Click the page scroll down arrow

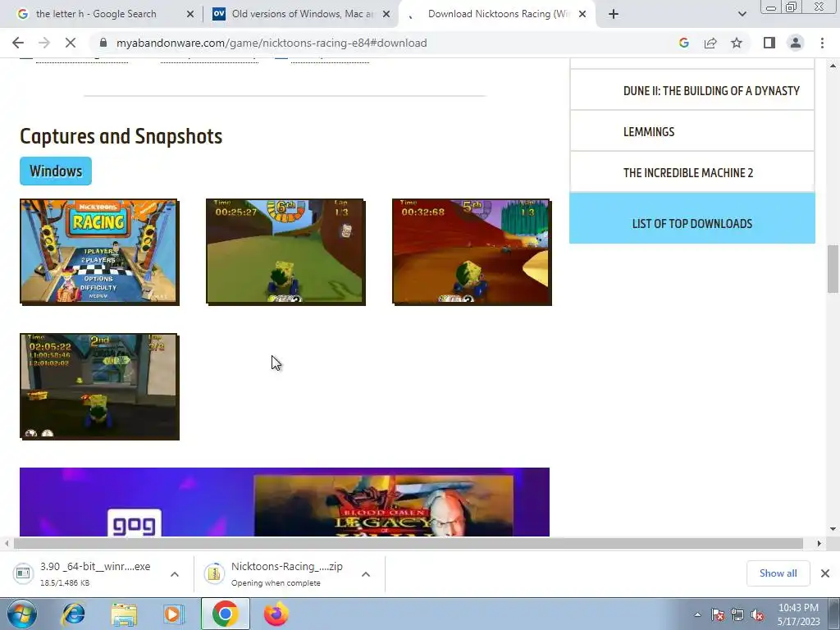(x=833, y=529)
